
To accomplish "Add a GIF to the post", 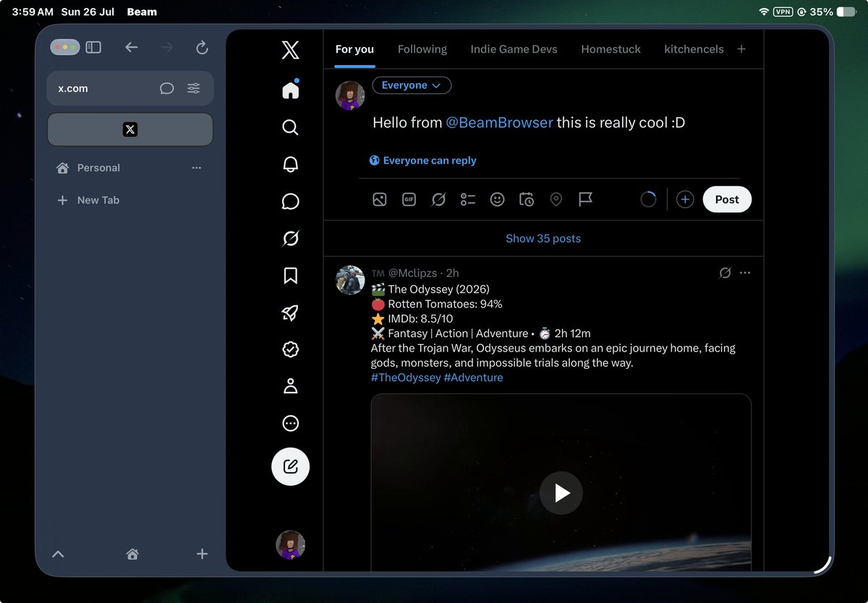I will tap(409, 200).
